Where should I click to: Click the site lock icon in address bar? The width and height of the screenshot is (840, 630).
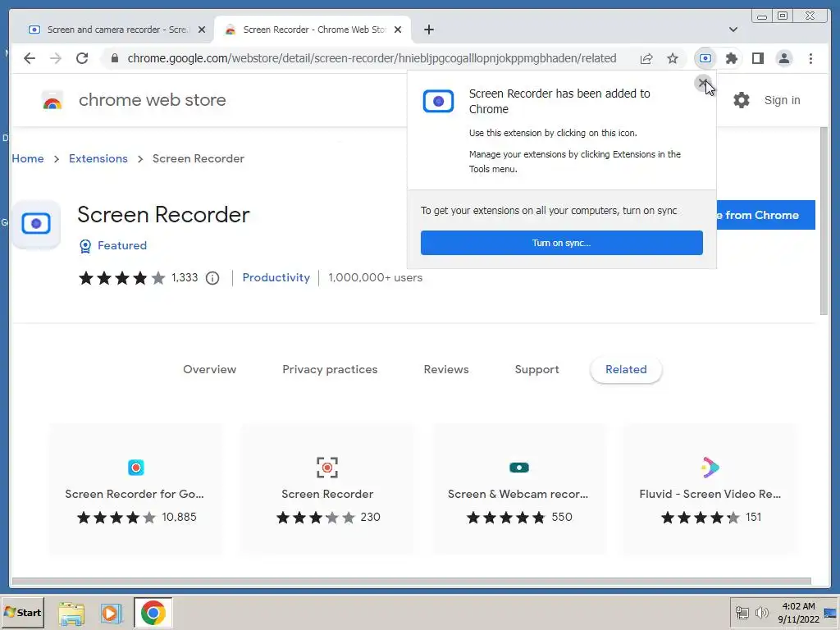point(115,58)
